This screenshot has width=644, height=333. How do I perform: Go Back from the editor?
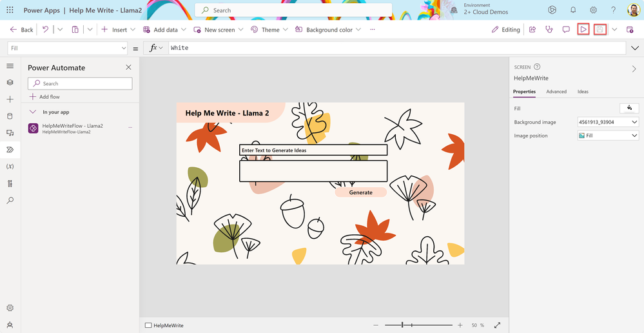22,30
